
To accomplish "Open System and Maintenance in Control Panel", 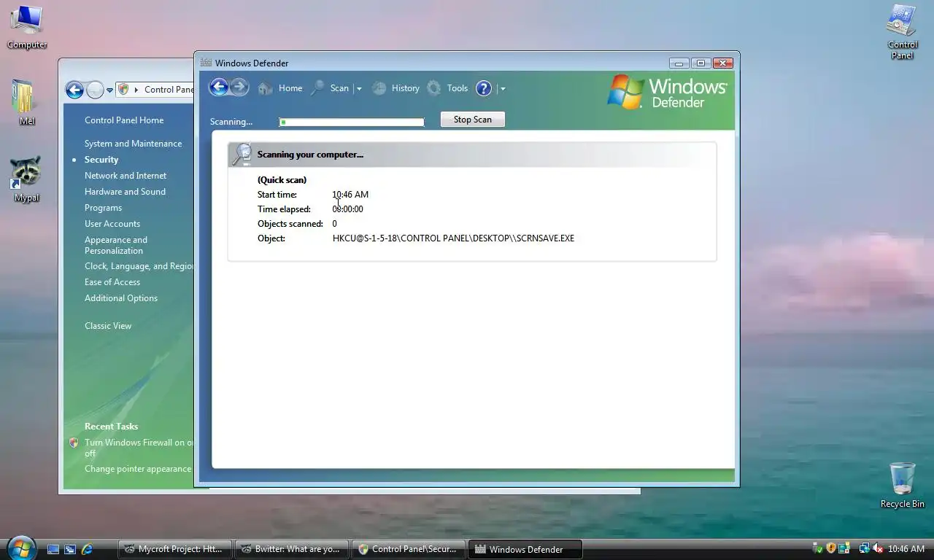I will tap(133, 144).
